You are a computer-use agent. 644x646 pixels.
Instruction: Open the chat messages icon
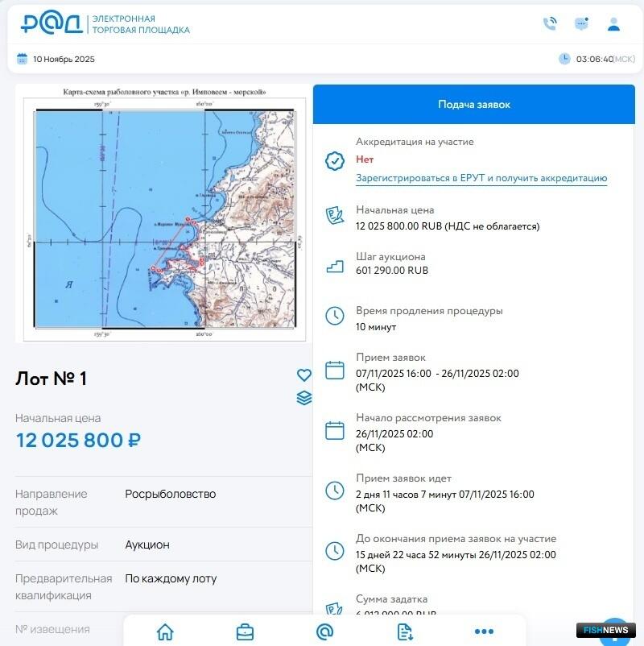pyautogui.click(x=581, y=24)
